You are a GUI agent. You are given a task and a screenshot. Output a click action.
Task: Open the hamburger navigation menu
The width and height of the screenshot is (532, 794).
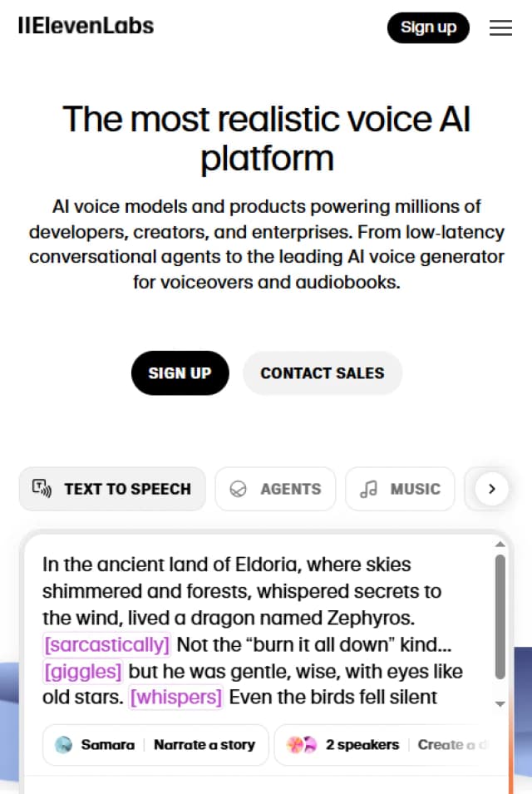click(500, 27)
